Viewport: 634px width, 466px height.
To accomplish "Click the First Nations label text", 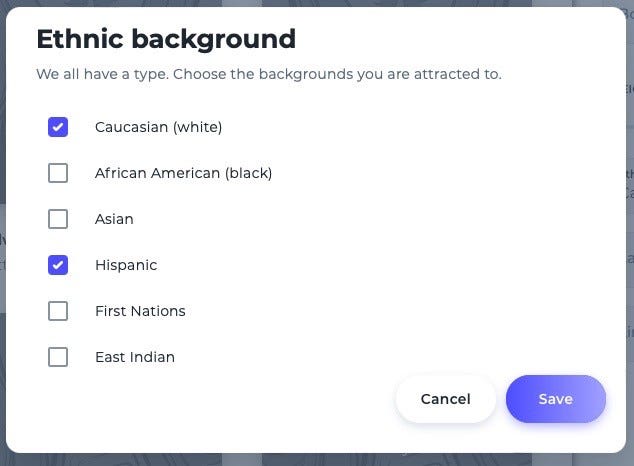I will point(140,311).
